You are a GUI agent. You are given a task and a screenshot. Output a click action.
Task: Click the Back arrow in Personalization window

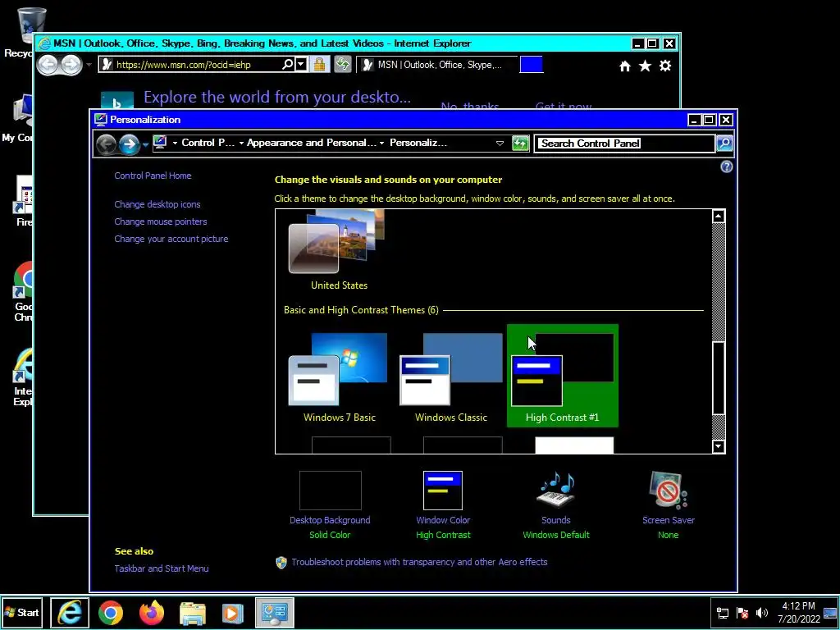(x=107, y=144)
